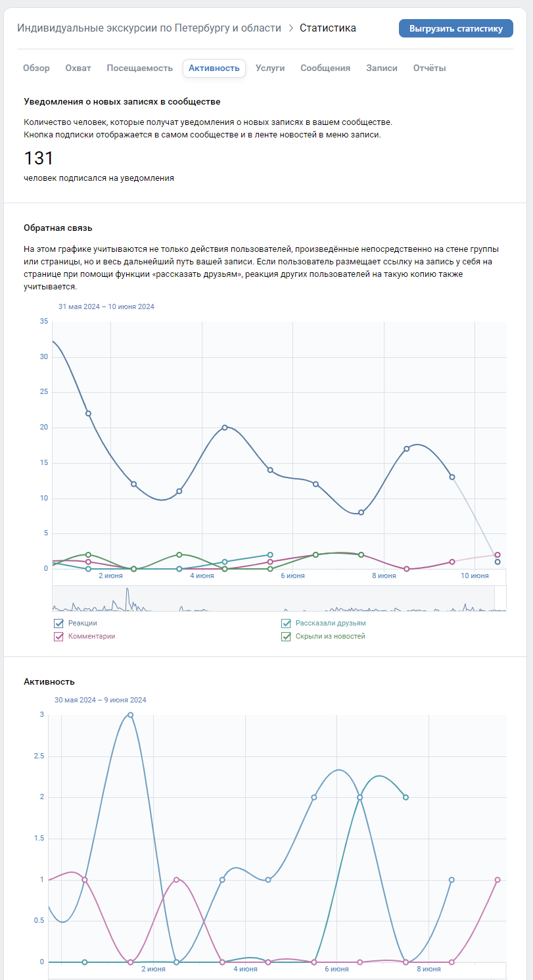This screenshot has width=533, height=980.
Task: Select the Услуги tab
Action: click(x=270, y=68)
